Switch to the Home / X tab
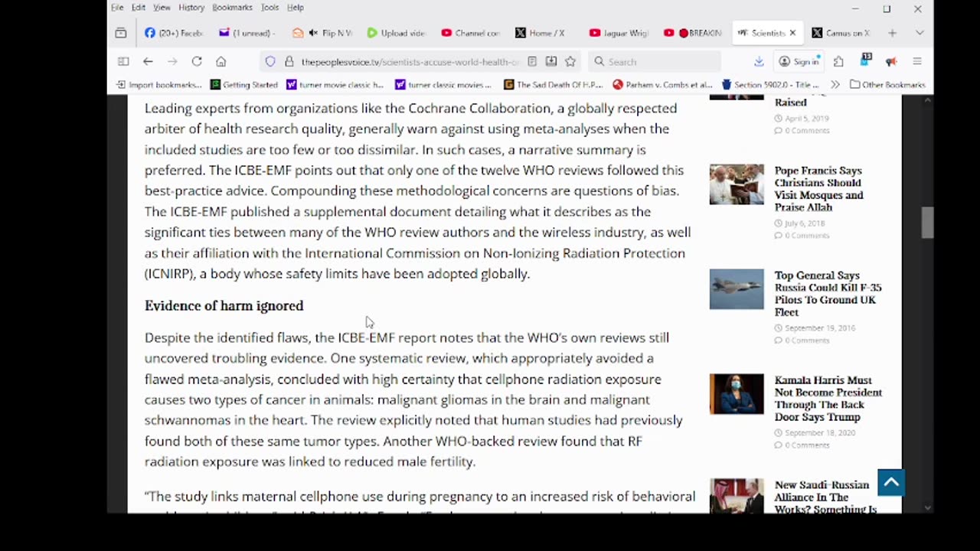The width and height of the screenshot is (980, 551). [544, 33]
